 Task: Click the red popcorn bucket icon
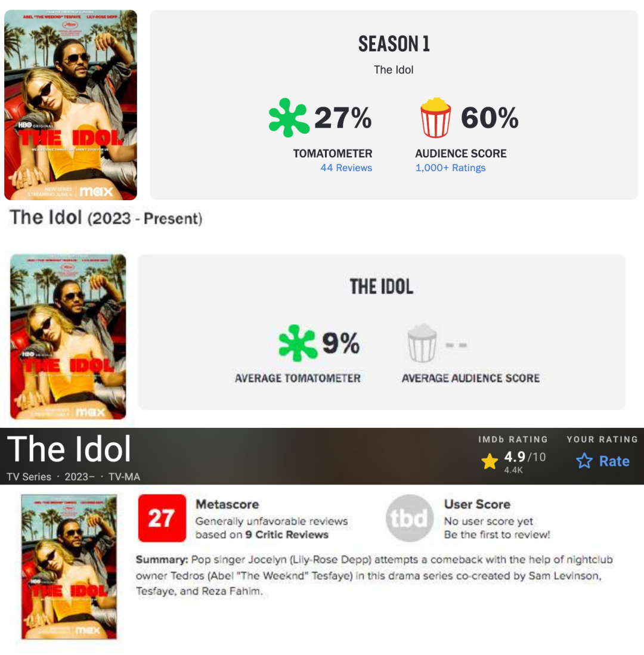pyautogui.click(x=435, y=118)
